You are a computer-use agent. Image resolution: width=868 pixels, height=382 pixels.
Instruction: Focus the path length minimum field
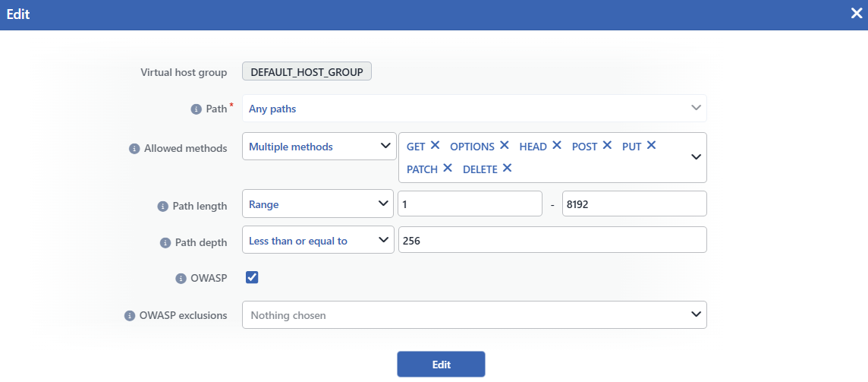tap(470, 204)
